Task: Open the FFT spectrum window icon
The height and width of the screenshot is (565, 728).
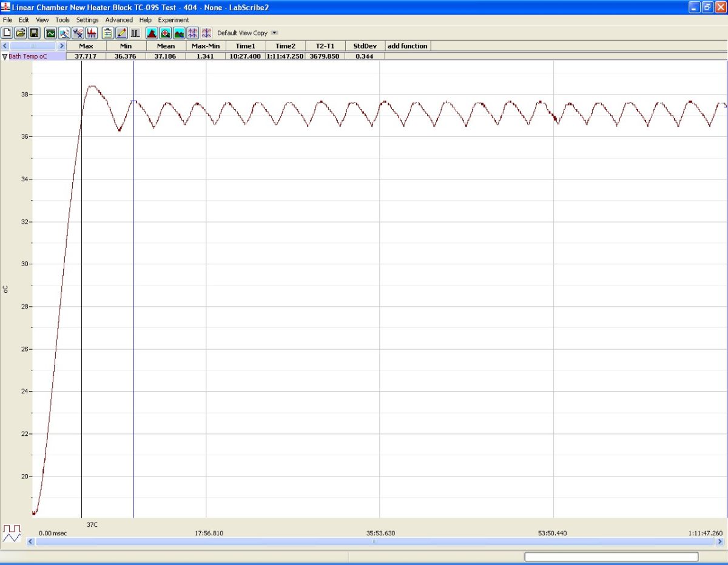Action: coord(92,33)
